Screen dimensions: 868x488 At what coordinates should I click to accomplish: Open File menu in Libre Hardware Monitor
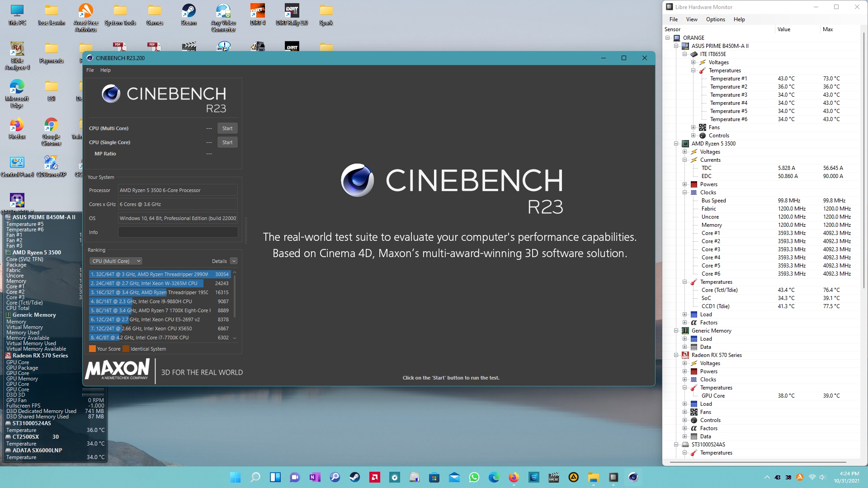[x=674, y=19]
